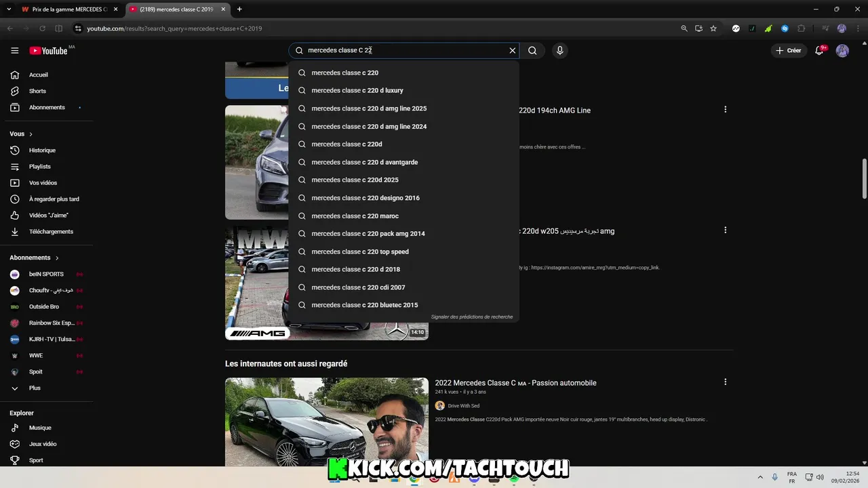Select suggestion mercedes classe c 220d
The image size is (868, 488).
[x=403, y=144]
